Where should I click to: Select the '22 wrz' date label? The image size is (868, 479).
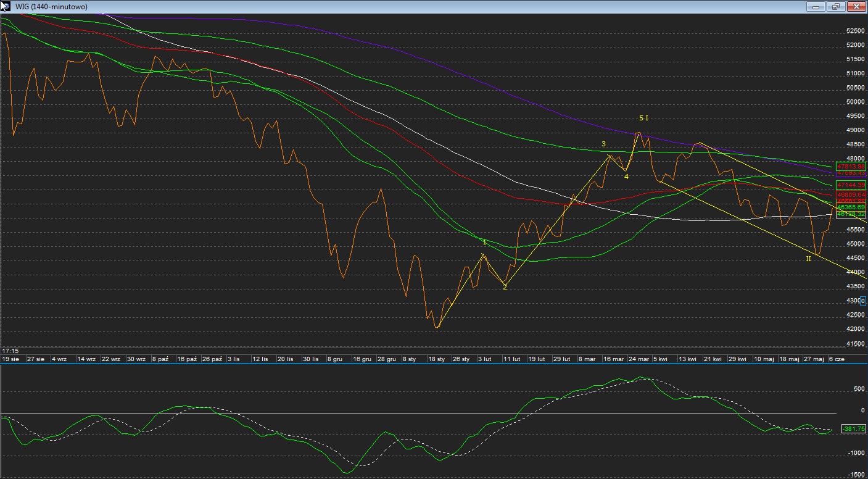[x=110, y=359]
